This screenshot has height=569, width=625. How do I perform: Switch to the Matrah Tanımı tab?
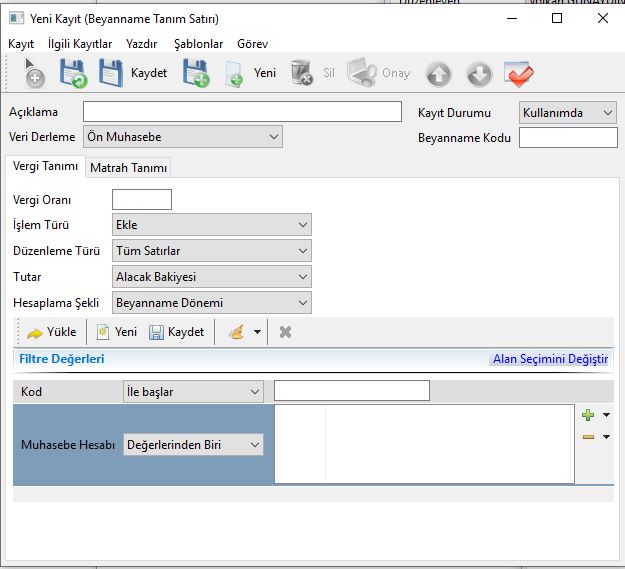129,168
